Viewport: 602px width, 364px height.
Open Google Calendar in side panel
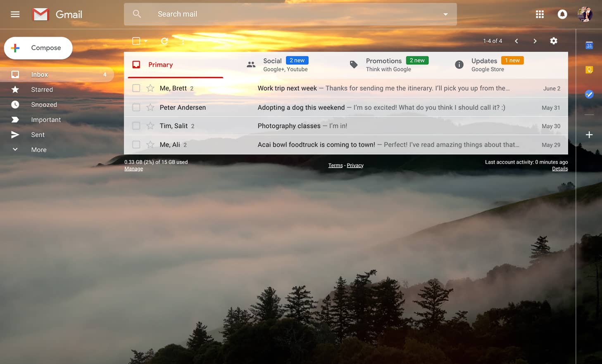[x=589, y=45]
